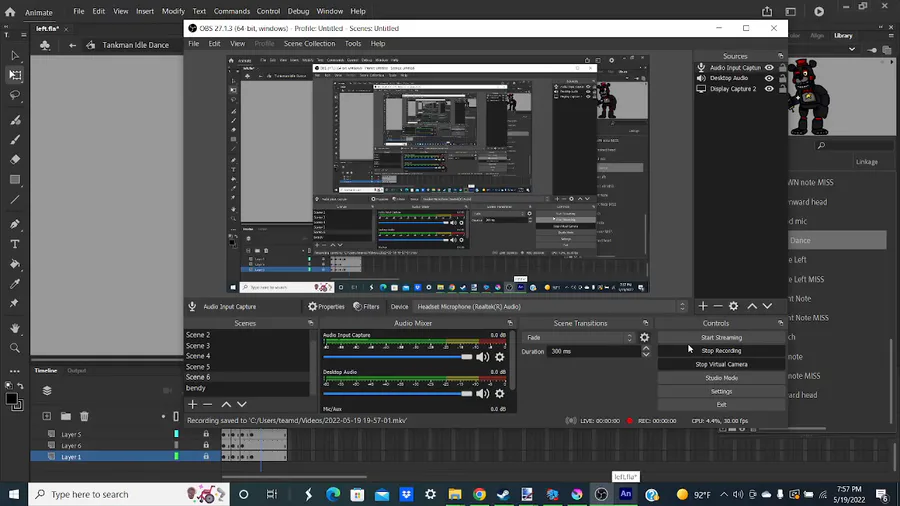This screenshot has width=900, height=506.
Task: Switch to Output tab beside Timeline
Action: (76, 371)
